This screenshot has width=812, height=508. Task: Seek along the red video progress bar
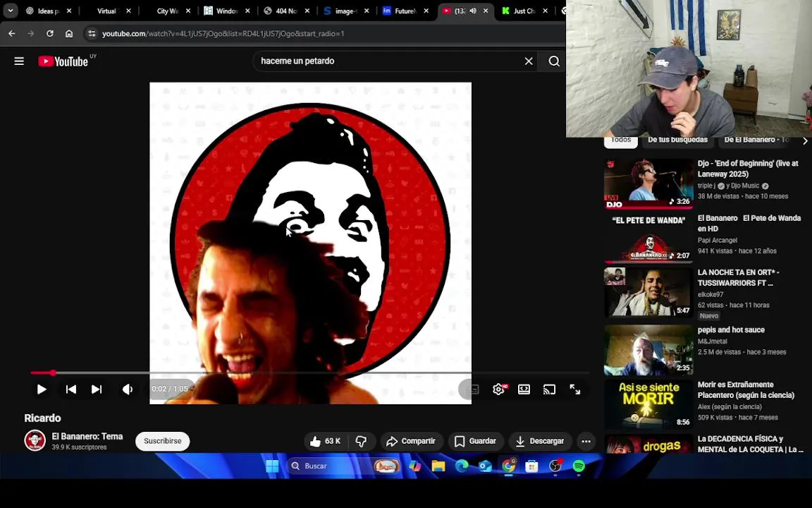(309, 373)
